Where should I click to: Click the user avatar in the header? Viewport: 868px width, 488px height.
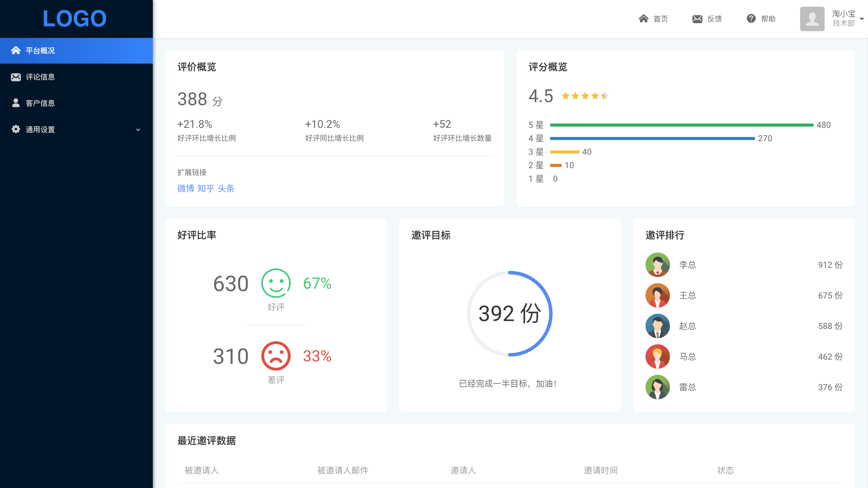pos(812,19)
